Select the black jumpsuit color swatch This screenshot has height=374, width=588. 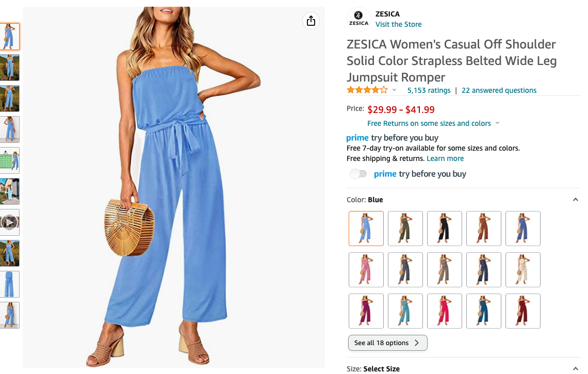pos(445,229)
